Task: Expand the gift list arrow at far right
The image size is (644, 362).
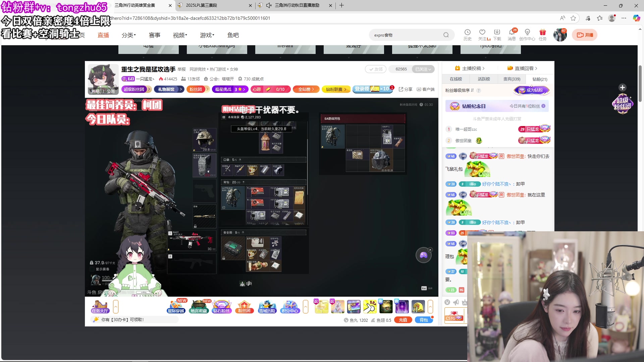Action: point(430,307)
